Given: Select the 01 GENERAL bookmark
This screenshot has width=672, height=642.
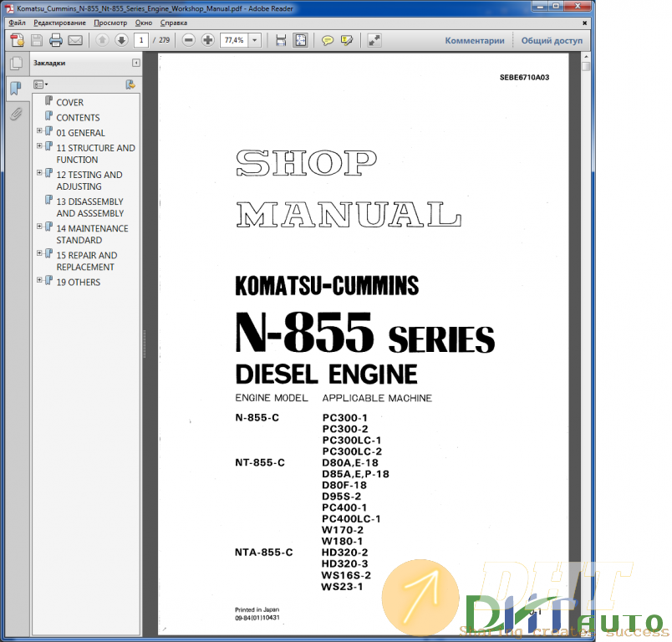Looking at the screenshot, I should pyautogui.click(x=80, y=133).
